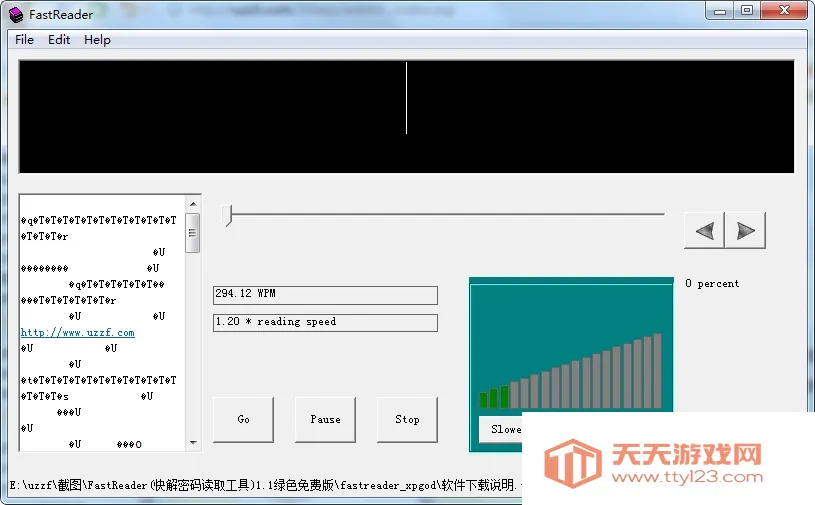
Task: Click the black word display area
Action: pyautogui.click(x=406, y=116)
